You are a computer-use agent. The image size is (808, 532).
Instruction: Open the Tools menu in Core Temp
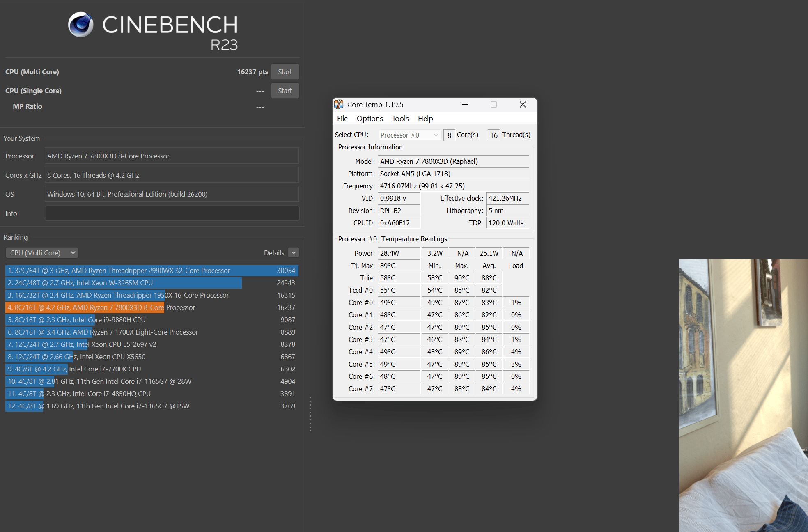pyautogui.click(x=400, y=119)
